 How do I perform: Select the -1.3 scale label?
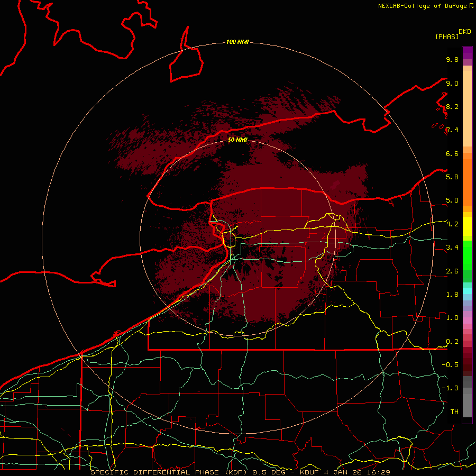[450, 388]
